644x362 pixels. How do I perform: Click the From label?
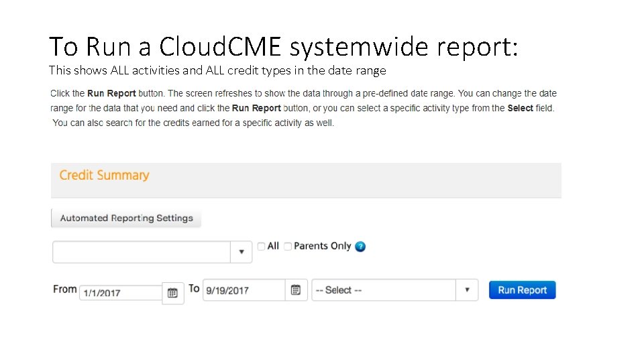click(64, 289)
